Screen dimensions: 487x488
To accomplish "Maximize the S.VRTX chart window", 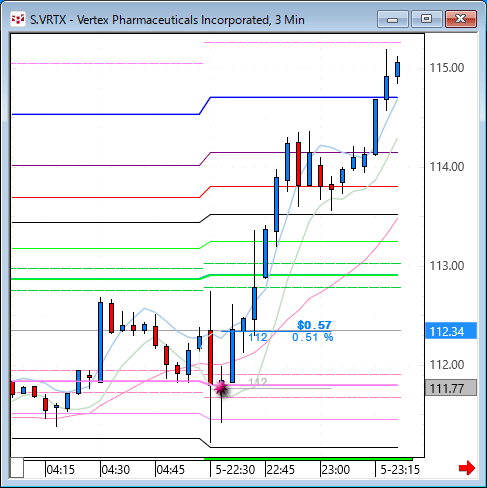I will pyautogui.click(x=426, y=19).
